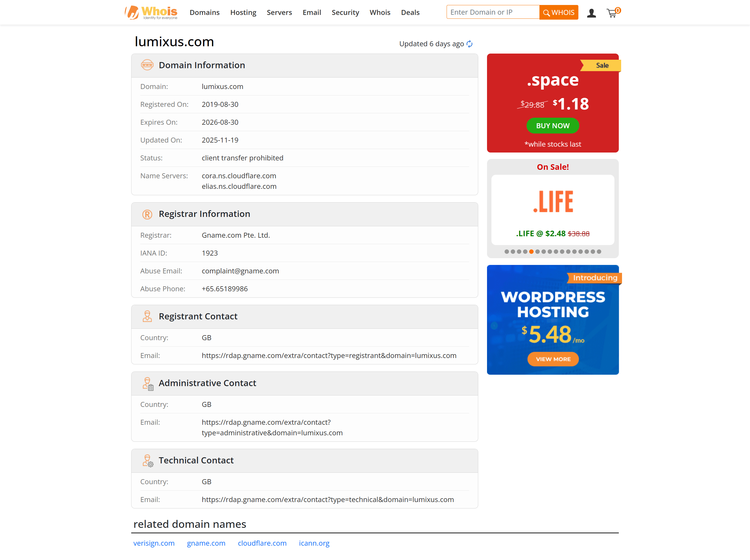Click abuse phone +65.65189986
This screenshot has height=560, width=750.
click(x=224, y=289)
